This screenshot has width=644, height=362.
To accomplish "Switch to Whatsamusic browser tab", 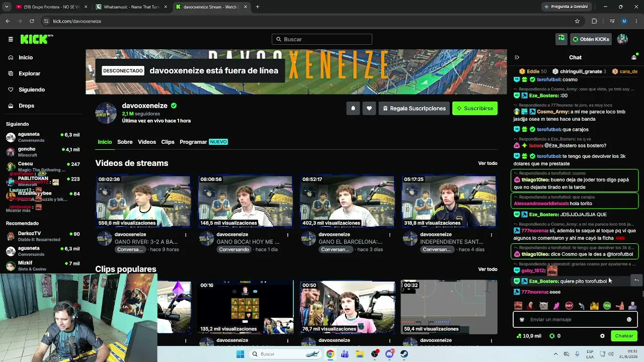I will (131, 7).
